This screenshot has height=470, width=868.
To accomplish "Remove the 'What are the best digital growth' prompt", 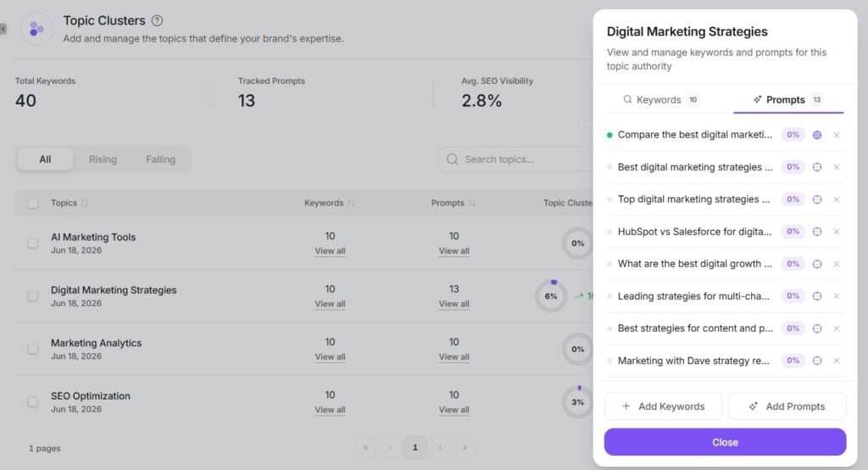I will (x=837, y=264).
